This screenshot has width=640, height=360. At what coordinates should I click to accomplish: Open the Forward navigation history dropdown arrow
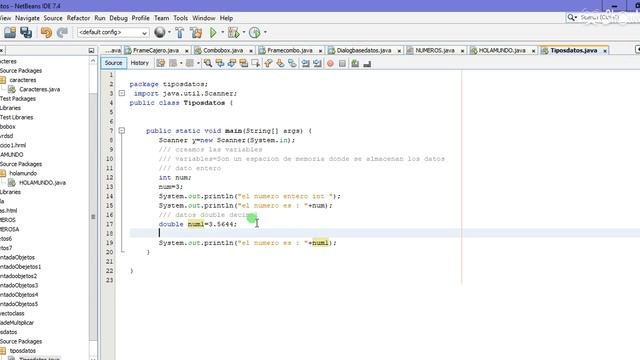click(198, 63)
